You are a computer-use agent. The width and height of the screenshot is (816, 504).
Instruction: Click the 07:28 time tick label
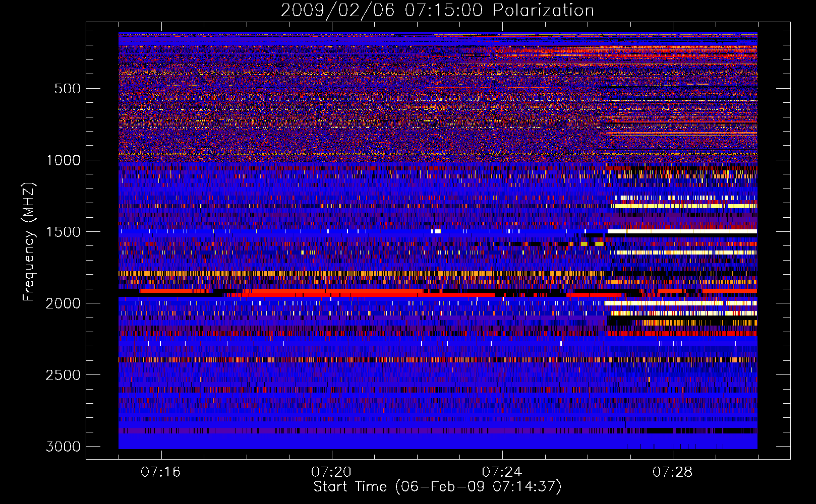(x=672, y=472)
